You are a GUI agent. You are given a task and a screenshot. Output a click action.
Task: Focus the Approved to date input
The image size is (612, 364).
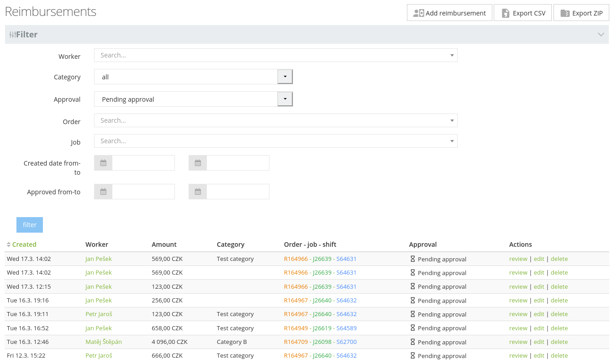238,192
